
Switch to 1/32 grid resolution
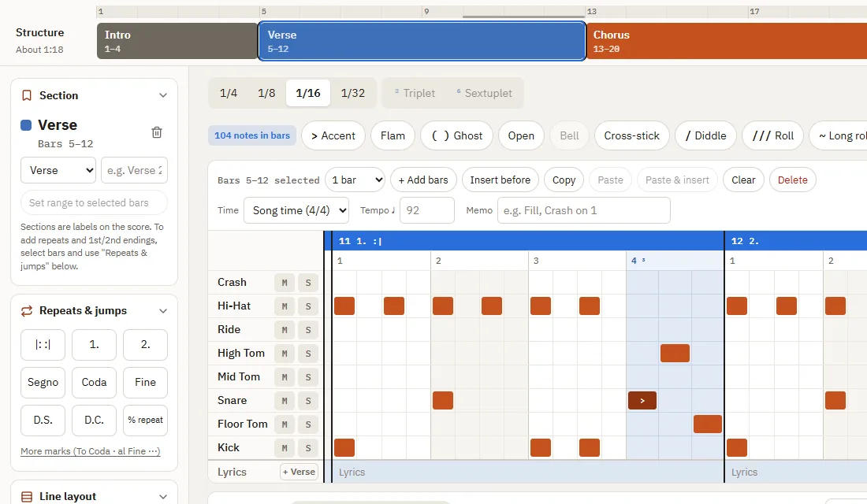(353, 93)
